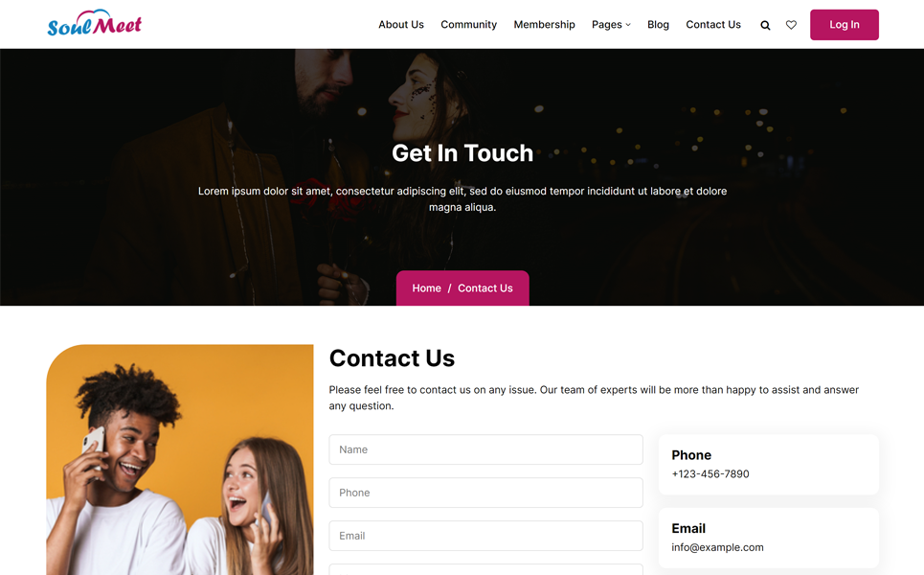
Task: Click the chevron beside Pages
Action: click(628, 25)
